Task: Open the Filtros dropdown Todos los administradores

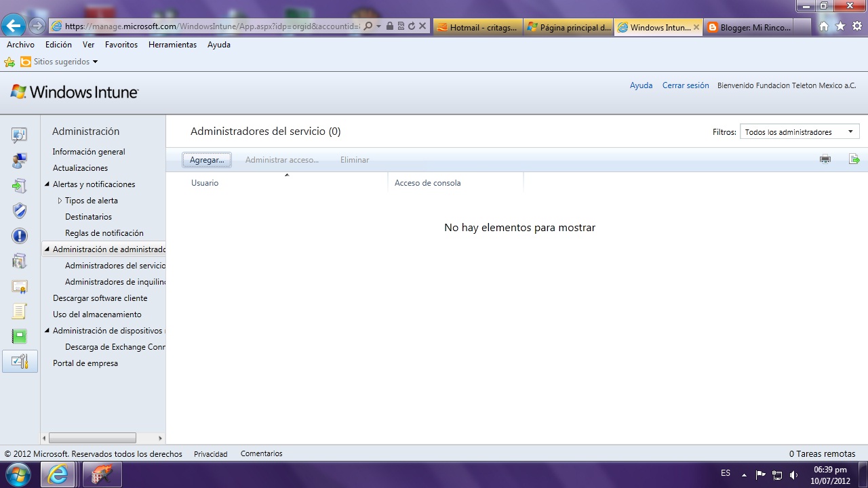Action: click(800, 131)
